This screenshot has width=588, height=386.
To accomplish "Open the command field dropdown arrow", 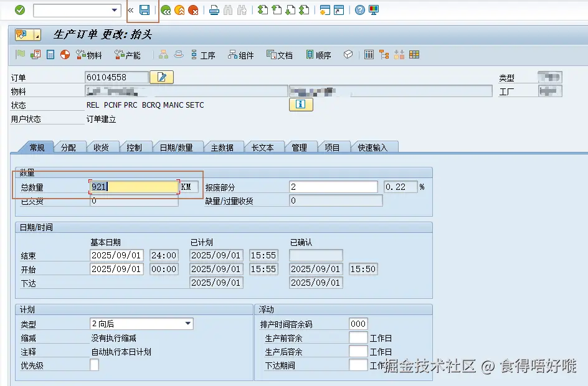I will [115, 10].
